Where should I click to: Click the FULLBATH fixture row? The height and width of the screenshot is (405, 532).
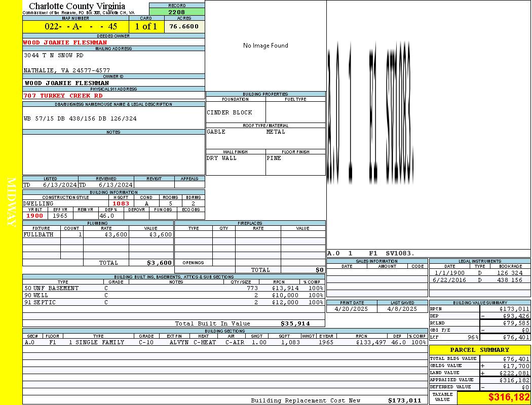point(98,234)
